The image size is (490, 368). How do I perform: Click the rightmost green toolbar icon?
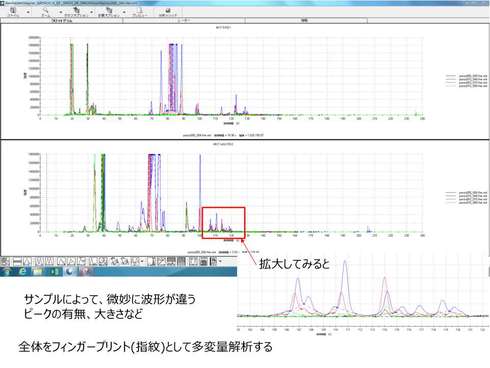pos(168,11)
